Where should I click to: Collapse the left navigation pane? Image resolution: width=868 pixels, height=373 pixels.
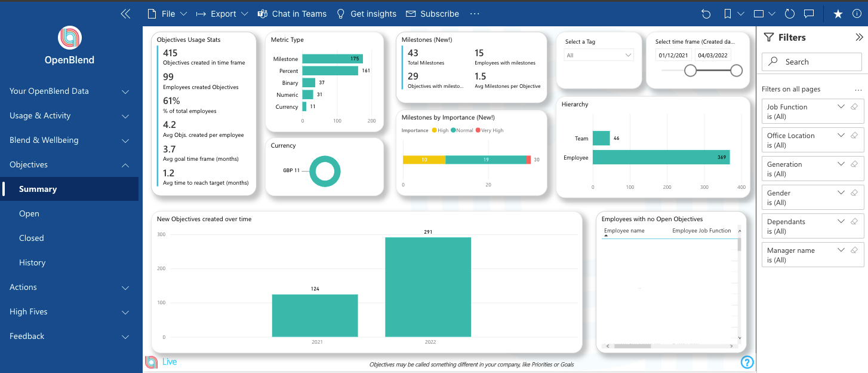click(125, 14)
